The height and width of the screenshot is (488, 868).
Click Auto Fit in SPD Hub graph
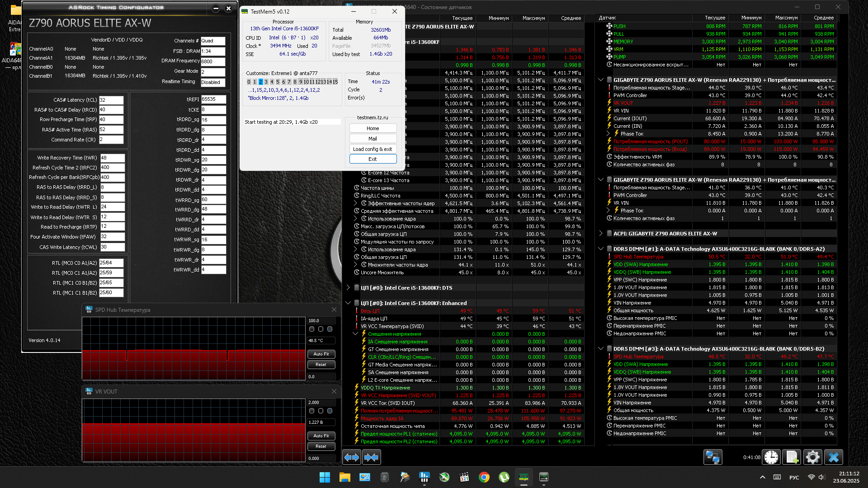321,354
